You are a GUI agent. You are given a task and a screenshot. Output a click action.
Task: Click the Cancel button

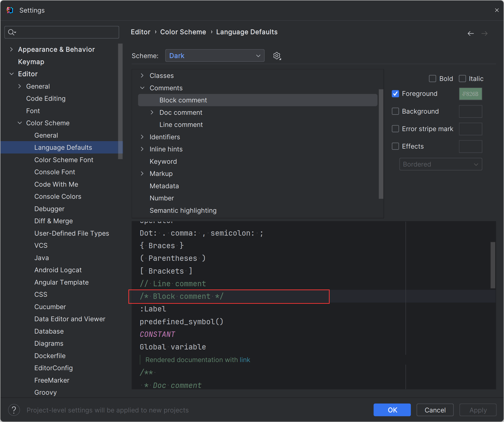[x=435, y=410]
